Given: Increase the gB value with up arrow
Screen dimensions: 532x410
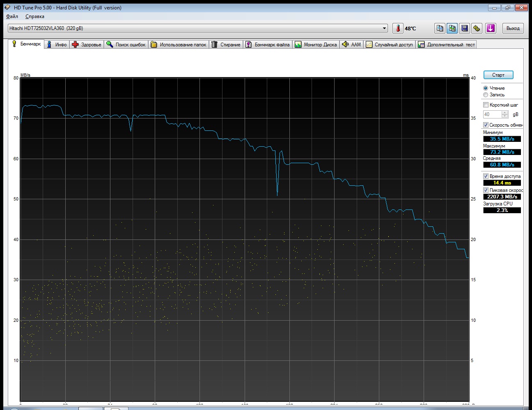Looking at the screenshot, I should pyautogui.click(x=505, y=113).
